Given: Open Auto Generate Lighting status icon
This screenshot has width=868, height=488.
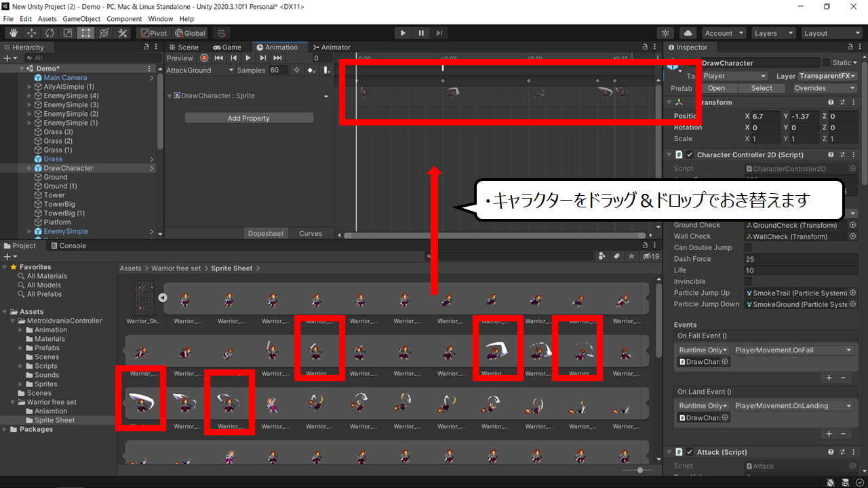Looking at the screenshot, I should 845,482.
